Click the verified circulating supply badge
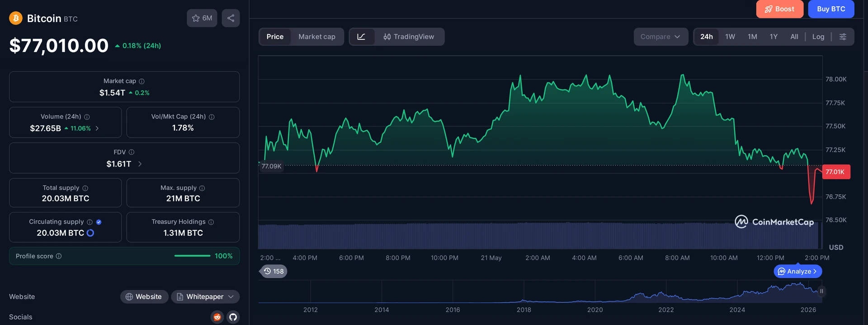Image resolution: width=868 pixels, height=325 pixels. pyautogui.click(x=99, y=222)
